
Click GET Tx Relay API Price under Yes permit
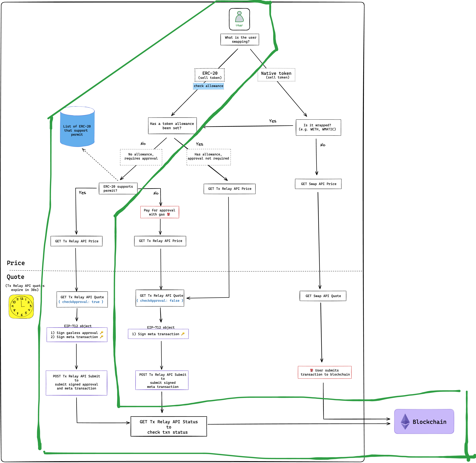(76, 241)
